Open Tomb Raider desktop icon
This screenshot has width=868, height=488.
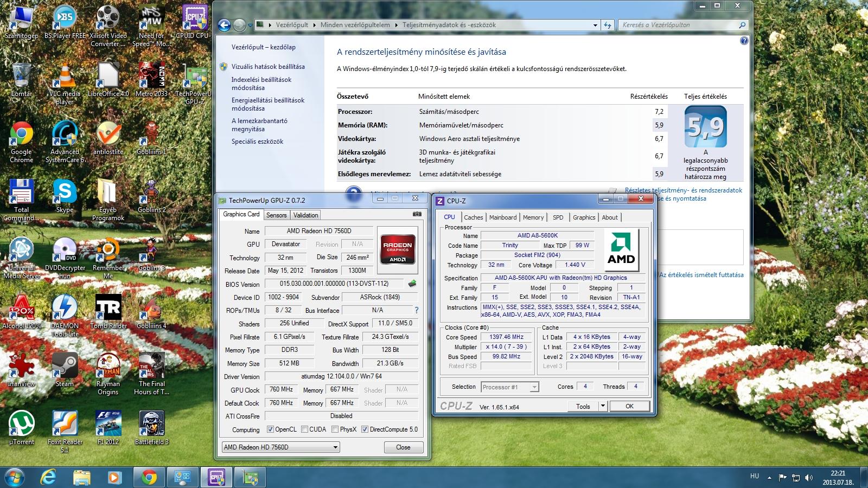coord(108,312)
